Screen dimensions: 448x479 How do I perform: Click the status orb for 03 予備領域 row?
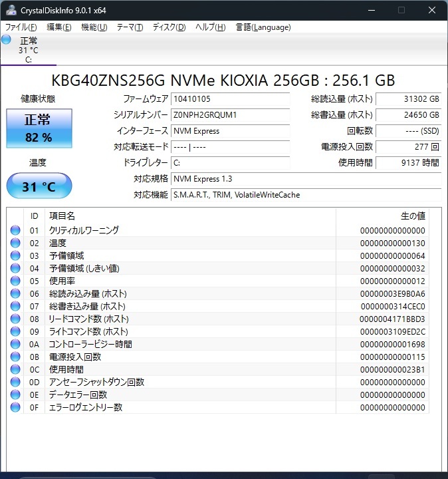(15, 255)
